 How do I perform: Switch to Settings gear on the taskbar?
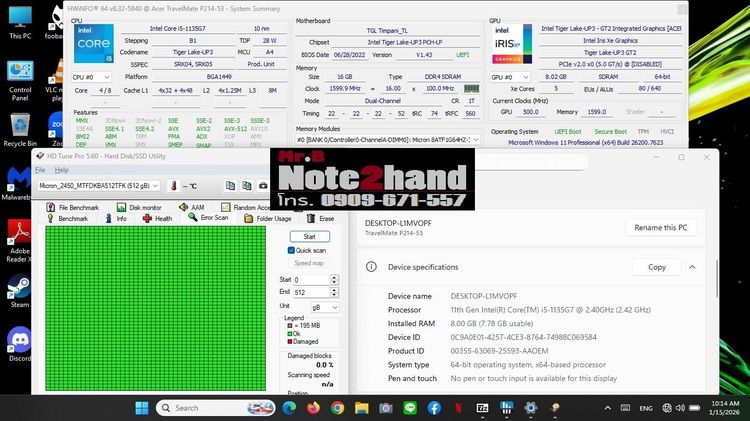[x=530, y=408]
